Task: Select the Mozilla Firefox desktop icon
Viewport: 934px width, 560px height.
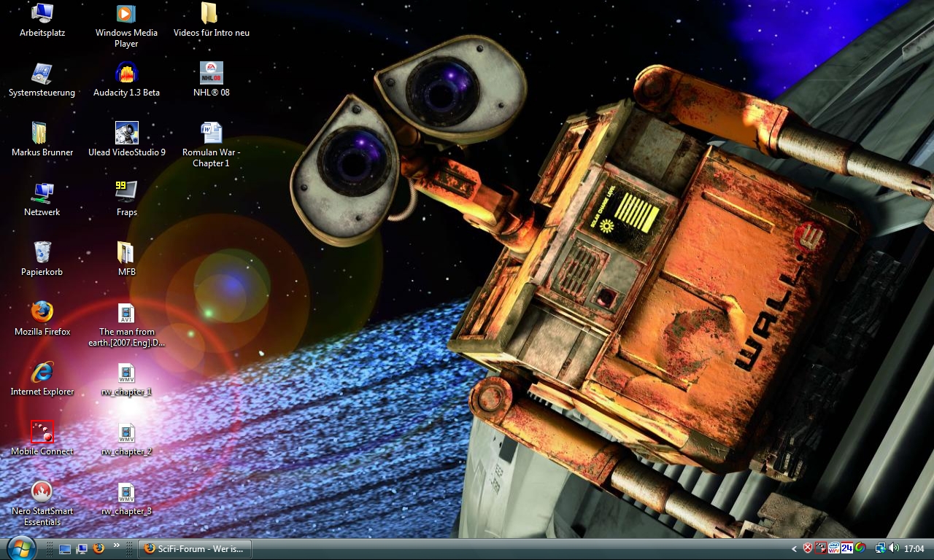Action: coord(42,312)
